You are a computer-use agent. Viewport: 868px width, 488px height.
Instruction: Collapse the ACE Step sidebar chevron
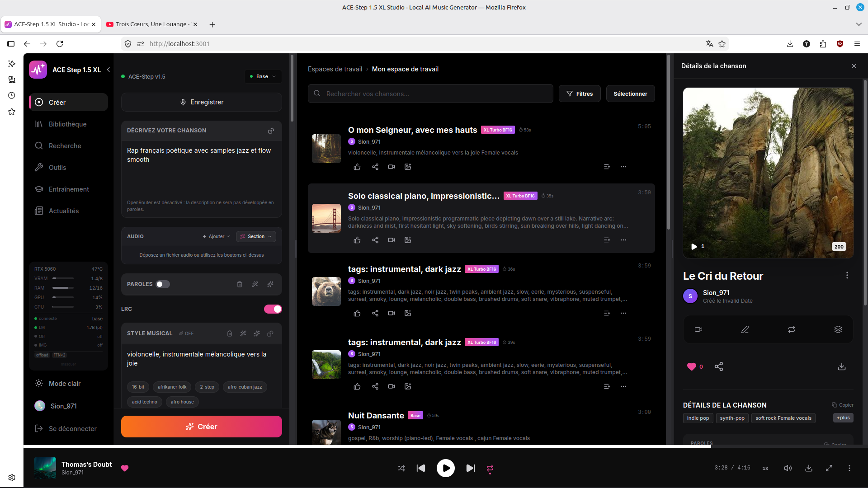coord(108,70)
